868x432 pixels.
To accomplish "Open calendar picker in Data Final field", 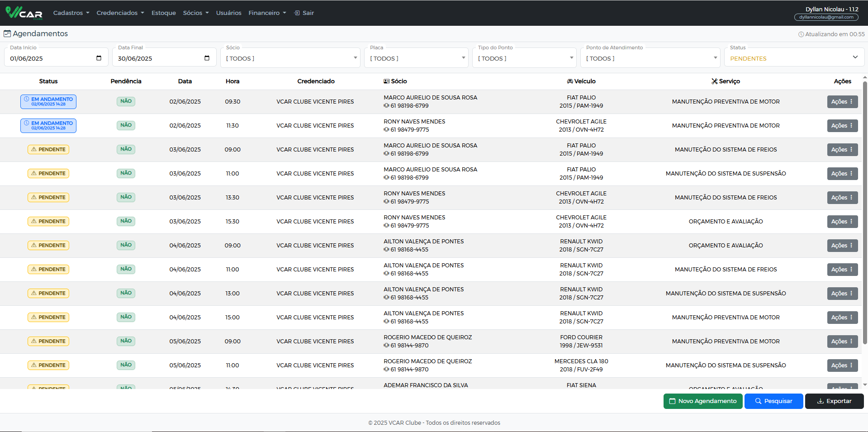I will pos(207,58).
